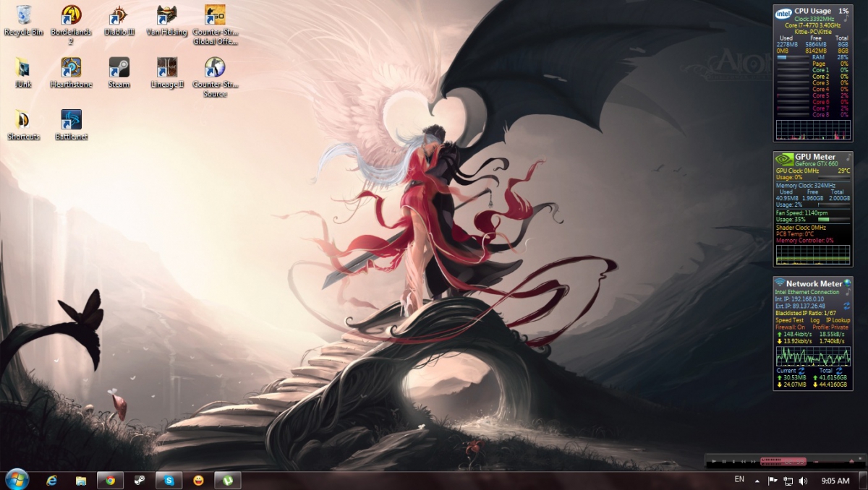Viewport: 868px width, 490px height.
Task: Fast-forward in the media player gadget
Action: pos(752,461)
